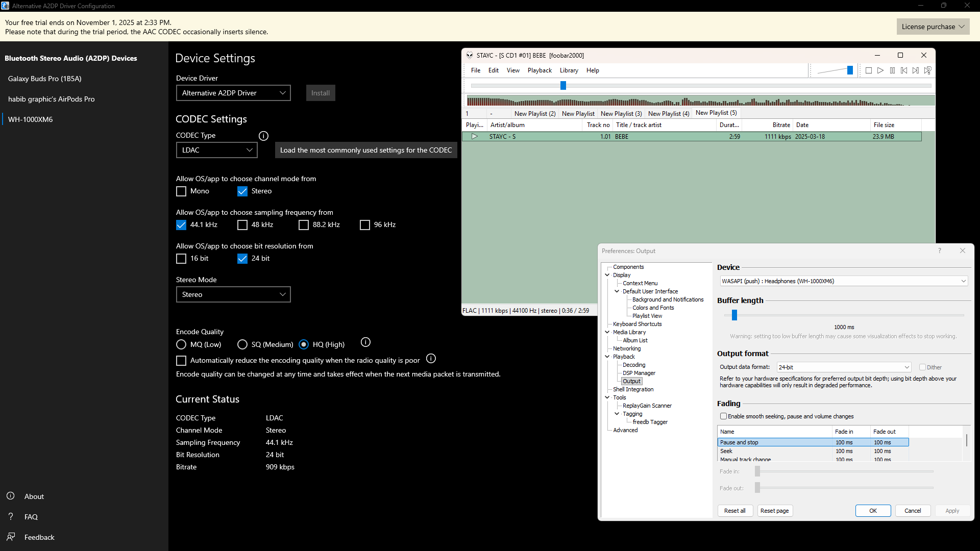The image size is (980, 551).
Task: Collapse the Playback tree node in Preferences
Action: (607, 357)
